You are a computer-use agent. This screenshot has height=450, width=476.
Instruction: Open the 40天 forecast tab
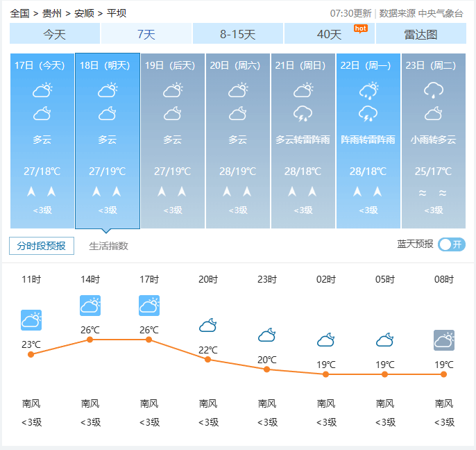coord(330,34)
